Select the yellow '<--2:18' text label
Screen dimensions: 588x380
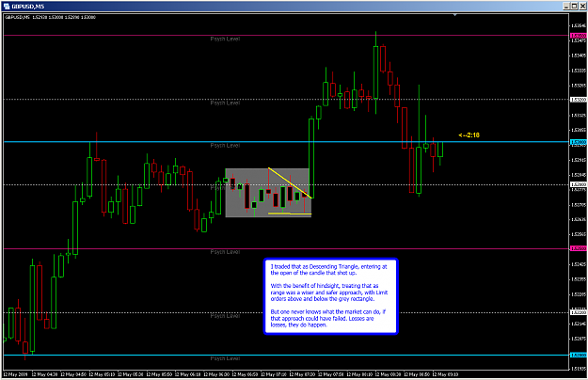pos(469,135)
